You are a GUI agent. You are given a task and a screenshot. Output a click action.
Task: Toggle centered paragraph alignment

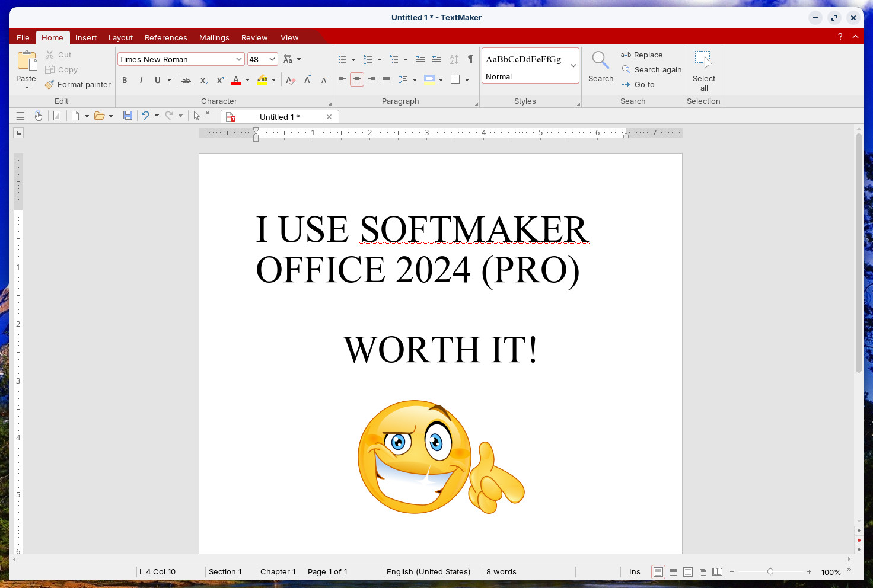pos(357,79)
